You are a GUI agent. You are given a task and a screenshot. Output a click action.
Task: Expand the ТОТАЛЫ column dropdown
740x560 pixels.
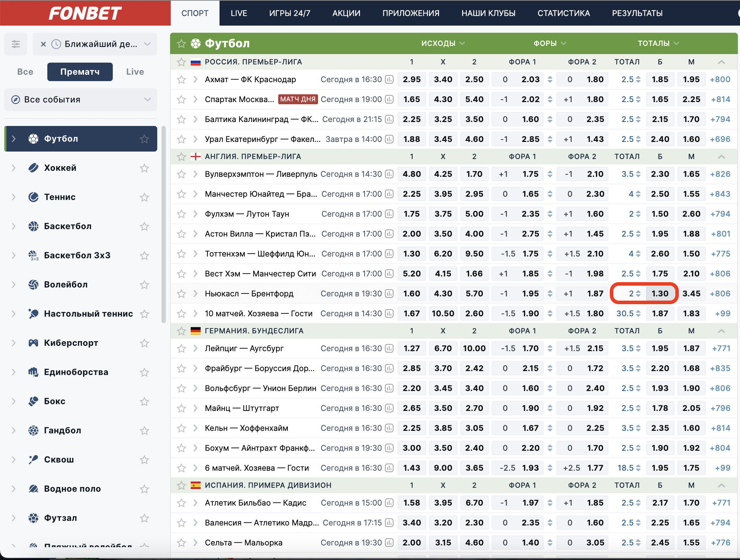[x=658, y=43]
